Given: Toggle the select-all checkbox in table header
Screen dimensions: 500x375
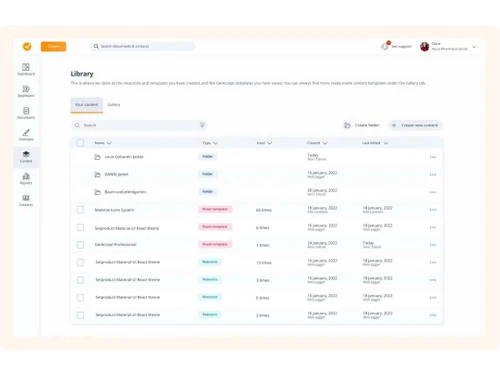Looking at the screenshot, I should coord(80,143).
